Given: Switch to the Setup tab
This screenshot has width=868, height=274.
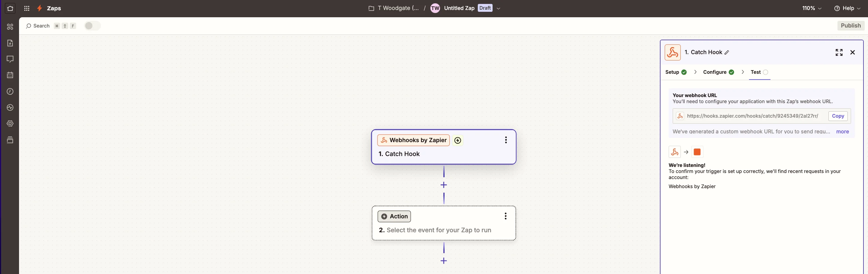Looking at the screenshot, I should tap(676, 72).
